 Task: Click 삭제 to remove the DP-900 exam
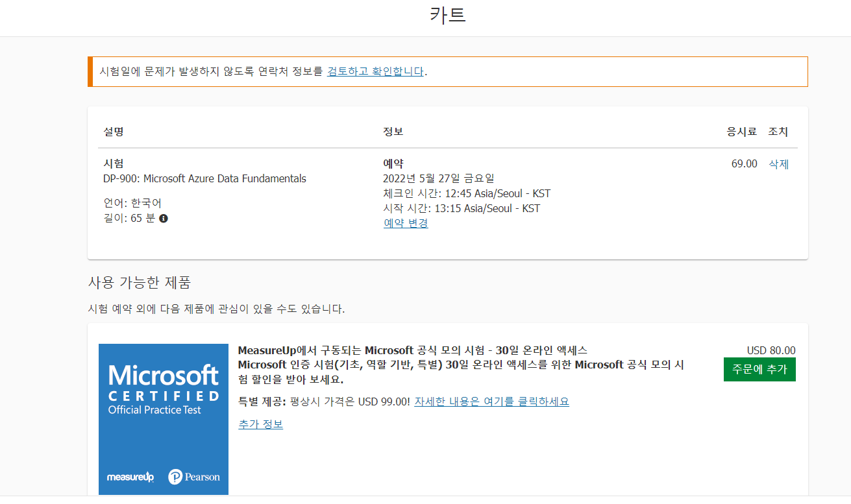coord(778,164)
